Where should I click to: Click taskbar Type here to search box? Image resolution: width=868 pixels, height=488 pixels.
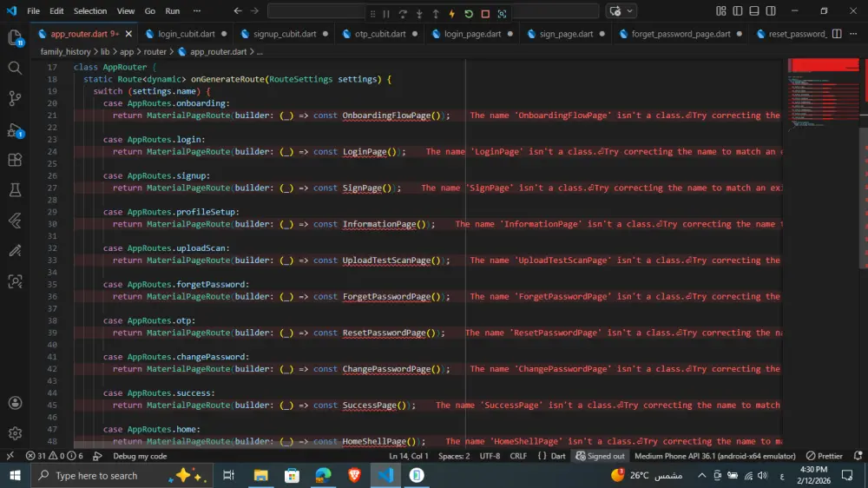(122, 475)
